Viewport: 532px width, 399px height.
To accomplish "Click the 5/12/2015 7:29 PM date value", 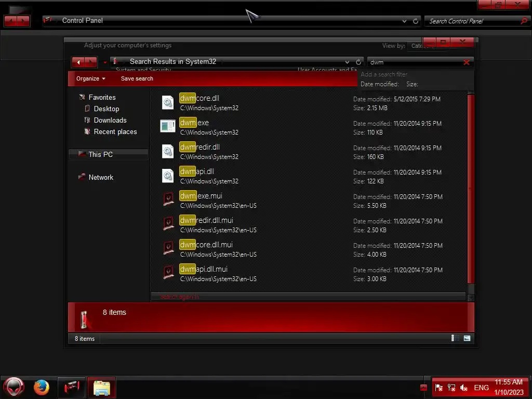I will (417, 99).
